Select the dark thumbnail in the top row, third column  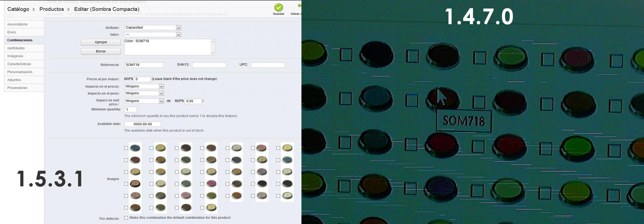point(186,148)
